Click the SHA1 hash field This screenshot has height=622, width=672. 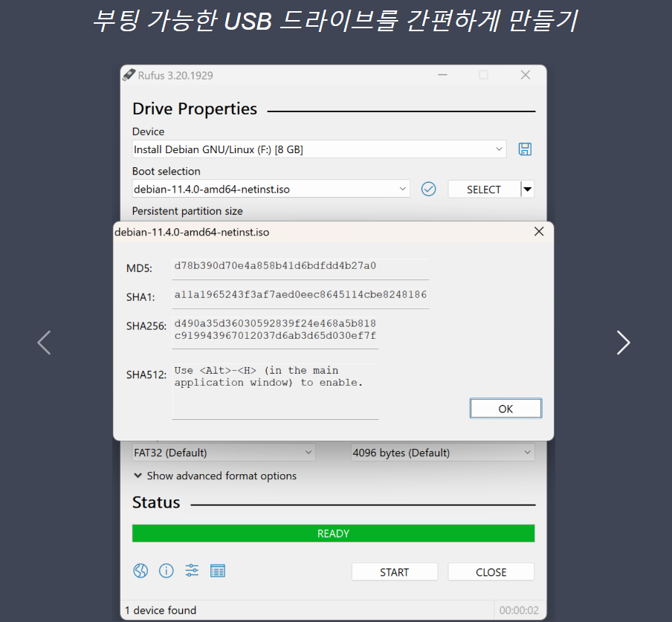300,298
